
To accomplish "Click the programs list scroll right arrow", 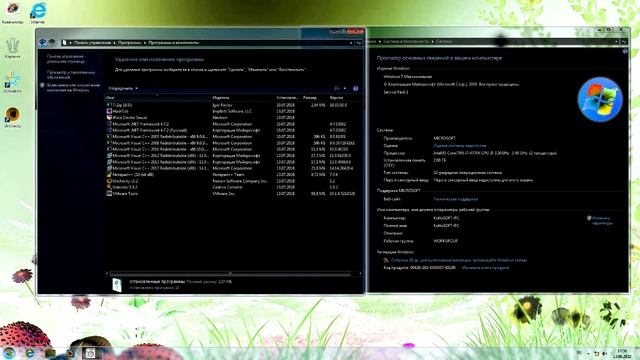I will 360,273.
